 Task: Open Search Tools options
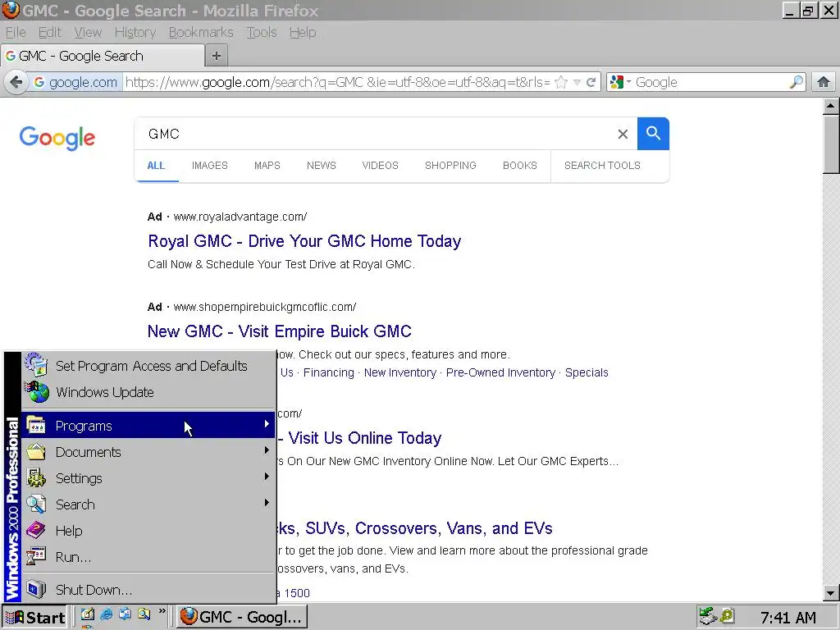pos(602,166)
